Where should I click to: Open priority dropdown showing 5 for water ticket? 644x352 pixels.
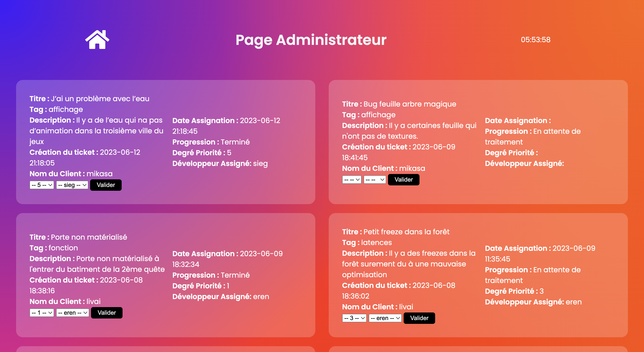42,185
